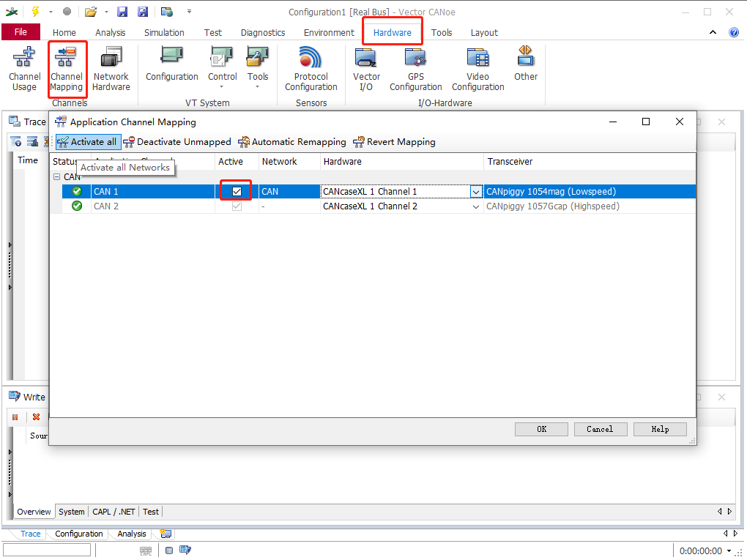Open hardware dropdown for CAN 1
Image resolution: width=747 pixels, height=560 pixels.
(x=475, y=192)
